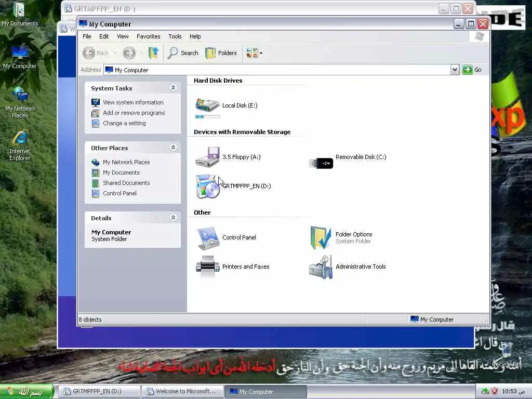532x399 pixels.
Task: Click the Forward arrow toolbar button
Action: [129, 53]
